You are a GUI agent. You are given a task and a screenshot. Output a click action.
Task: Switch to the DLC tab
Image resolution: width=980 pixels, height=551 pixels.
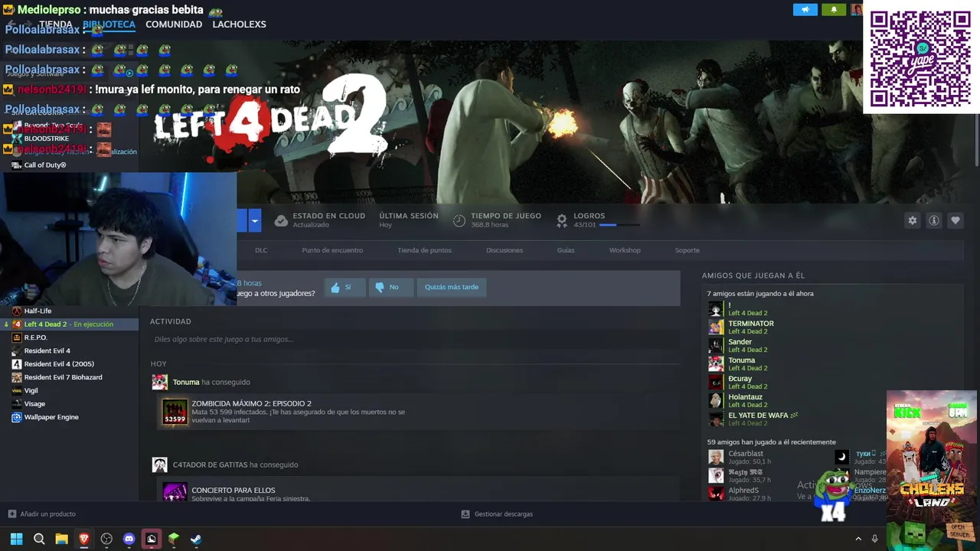[261, 250]
